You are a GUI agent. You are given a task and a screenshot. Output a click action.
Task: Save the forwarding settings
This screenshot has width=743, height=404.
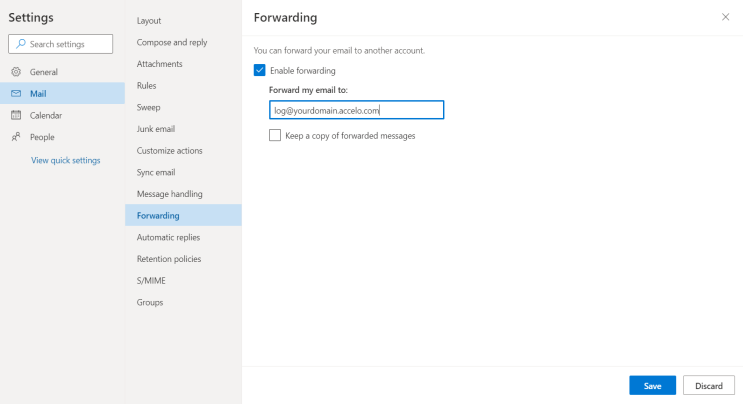click(652, 385)
